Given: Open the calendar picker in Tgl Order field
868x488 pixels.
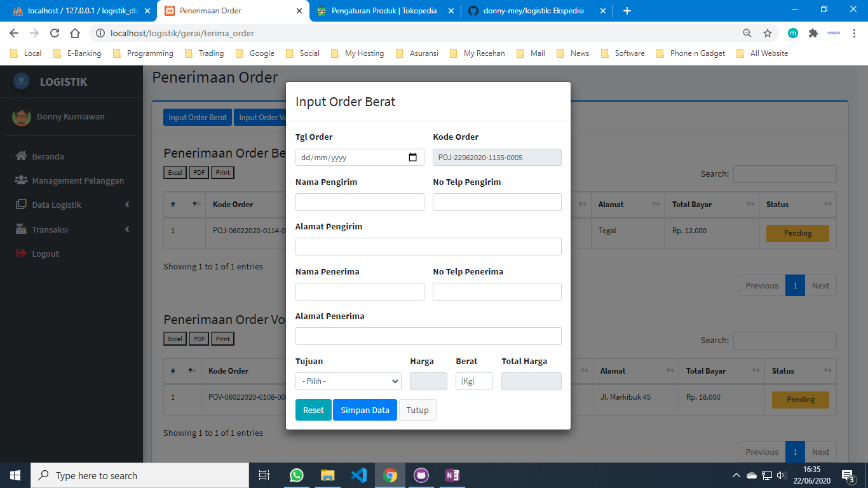Looking at the screenshot, I should (x=412, y=158).
